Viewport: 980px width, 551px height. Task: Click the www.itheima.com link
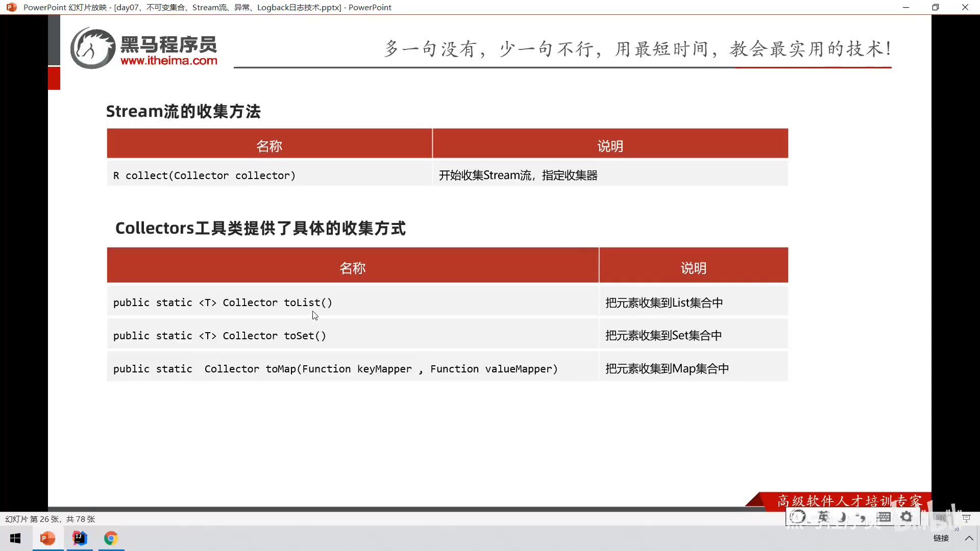point(168,61)
